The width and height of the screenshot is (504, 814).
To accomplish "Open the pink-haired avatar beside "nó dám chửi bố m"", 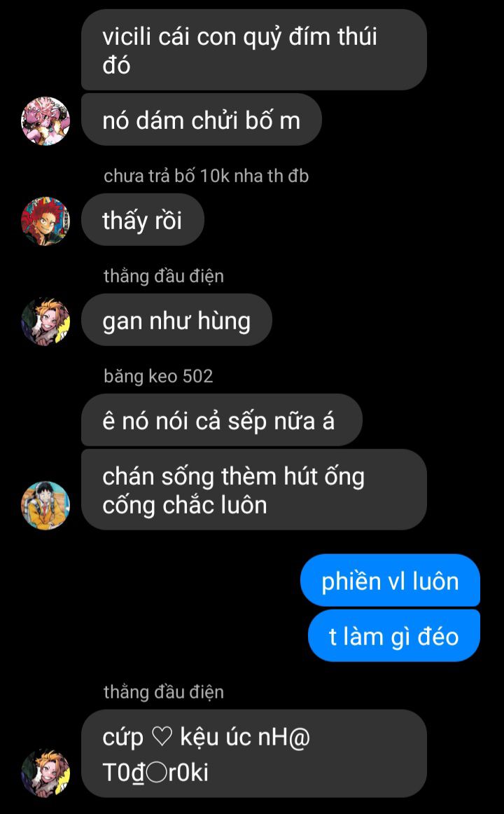I will point(45,120).
